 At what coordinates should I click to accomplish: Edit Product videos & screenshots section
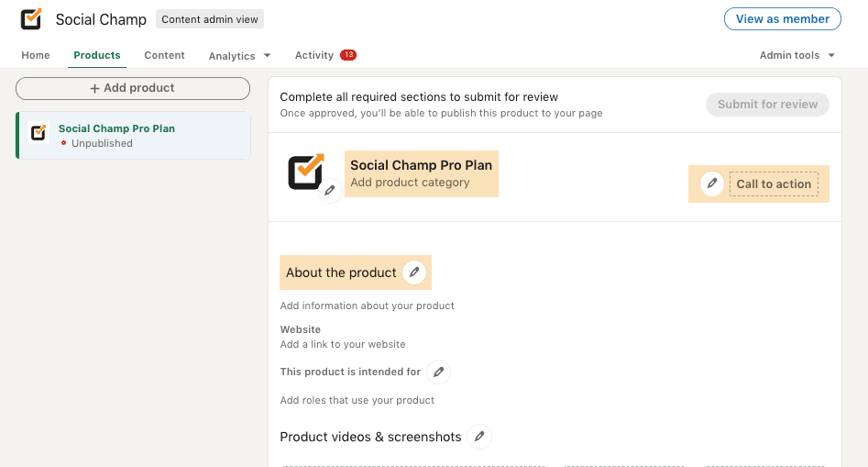click(479, 437)
